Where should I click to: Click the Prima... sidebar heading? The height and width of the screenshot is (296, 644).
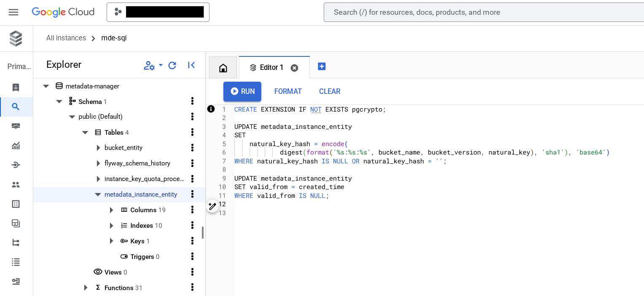pyautogui.click(x=19, y=67)
